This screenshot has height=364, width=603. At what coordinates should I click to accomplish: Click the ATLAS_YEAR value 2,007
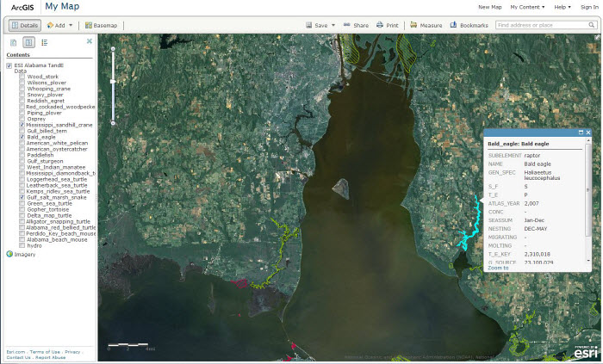[x=532, y=203]
